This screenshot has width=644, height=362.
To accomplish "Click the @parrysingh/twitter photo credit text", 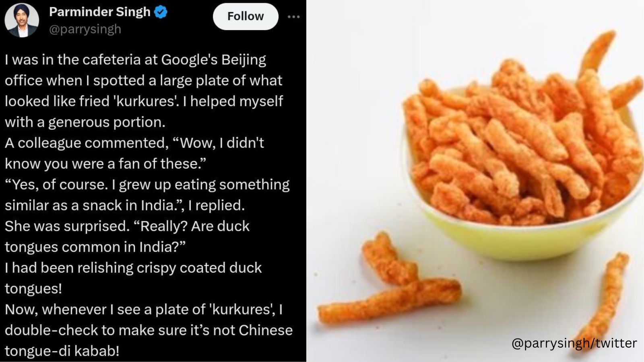I will pyautogui.click(x=574, y=343).
